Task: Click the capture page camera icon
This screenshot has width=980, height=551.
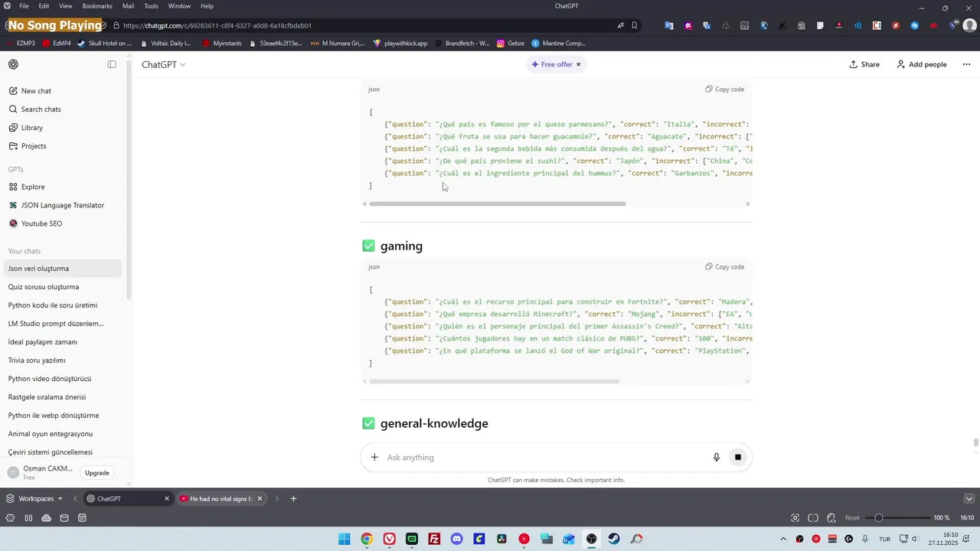Action: [x=795, y=518]
